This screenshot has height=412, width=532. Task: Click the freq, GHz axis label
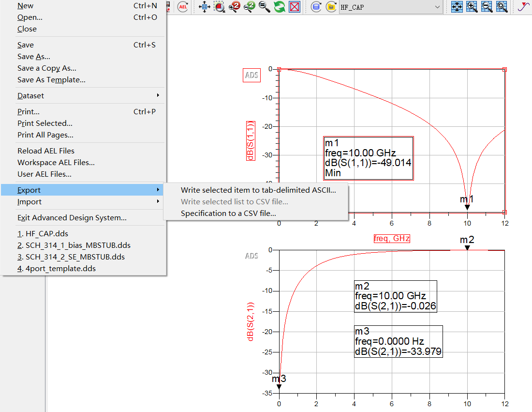coord(392,238)
